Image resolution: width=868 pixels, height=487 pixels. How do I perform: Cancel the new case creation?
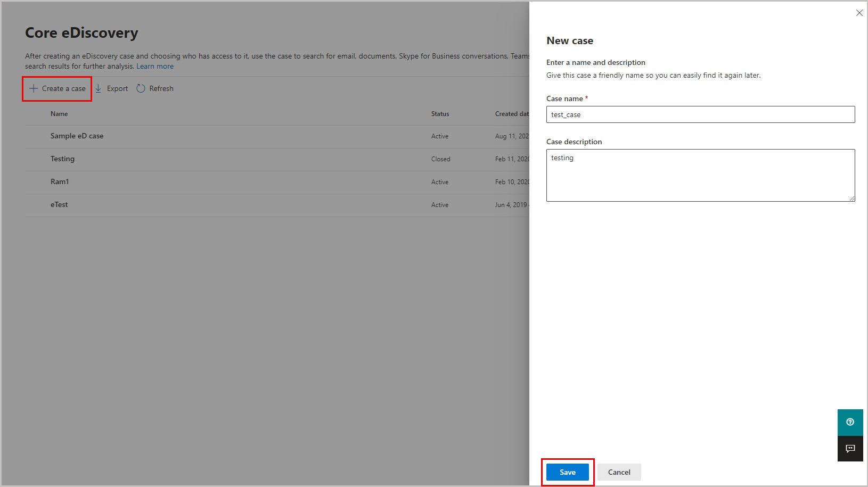tap(619, 472)
